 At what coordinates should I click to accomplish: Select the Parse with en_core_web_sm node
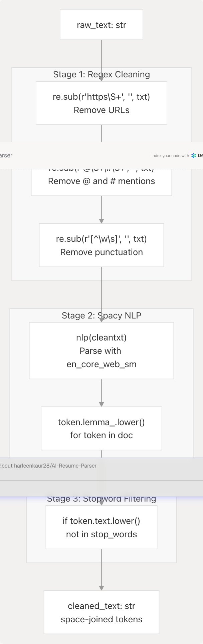click(x=101, y=351)
